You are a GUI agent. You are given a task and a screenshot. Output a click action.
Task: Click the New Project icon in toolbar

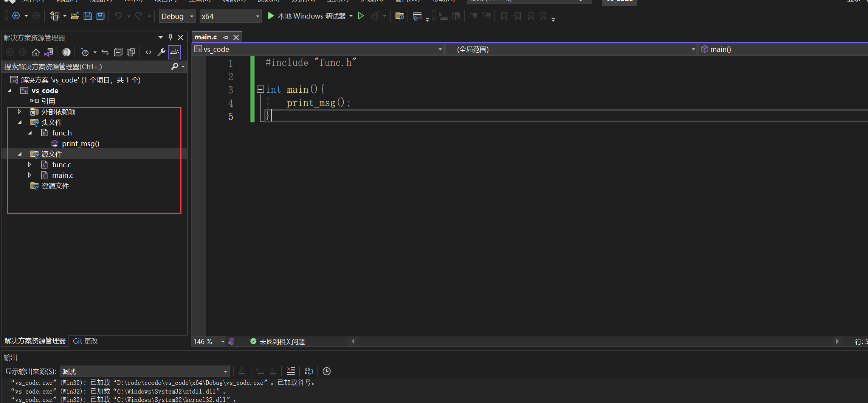point(55,16)
